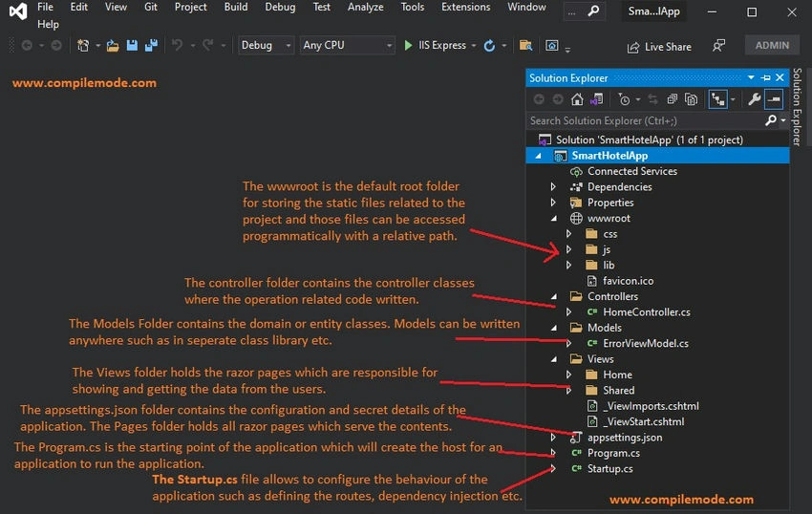Viewport: 812px width, 514px height.
Task: Click the Pending Changes Filter clock icon
Action: pyautogui.click(x=624, y=99)
